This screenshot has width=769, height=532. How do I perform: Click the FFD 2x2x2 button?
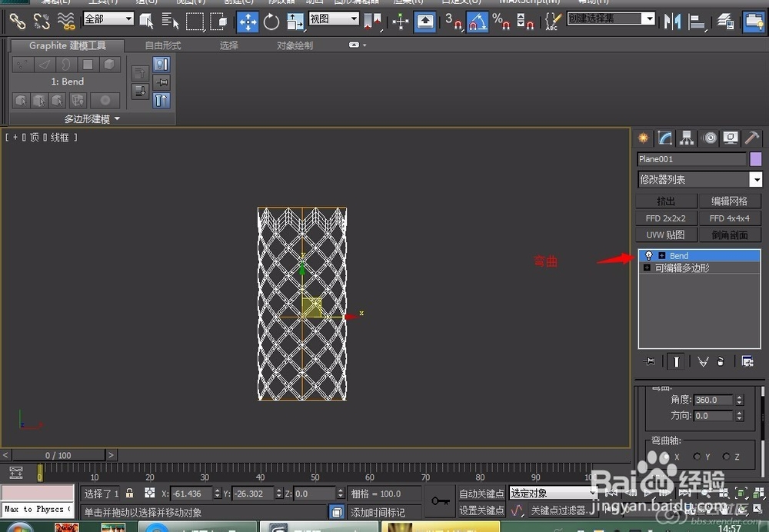coord(666,218)
